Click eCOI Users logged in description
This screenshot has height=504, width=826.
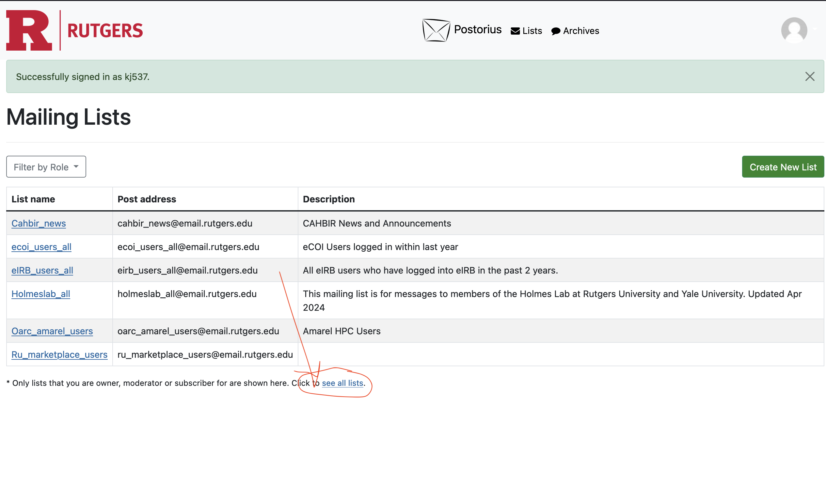380,247
